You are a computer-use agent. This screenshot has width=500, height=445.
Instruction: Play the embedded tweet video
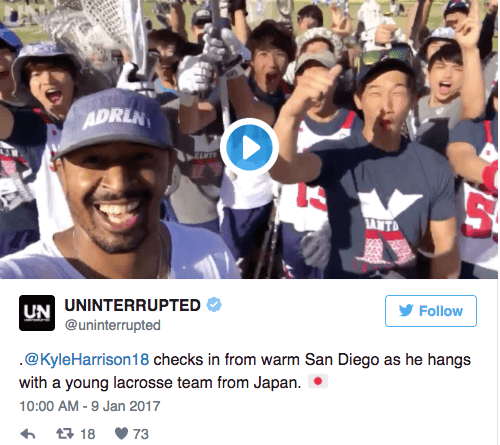pyautogui.click(x=249, y=147)
